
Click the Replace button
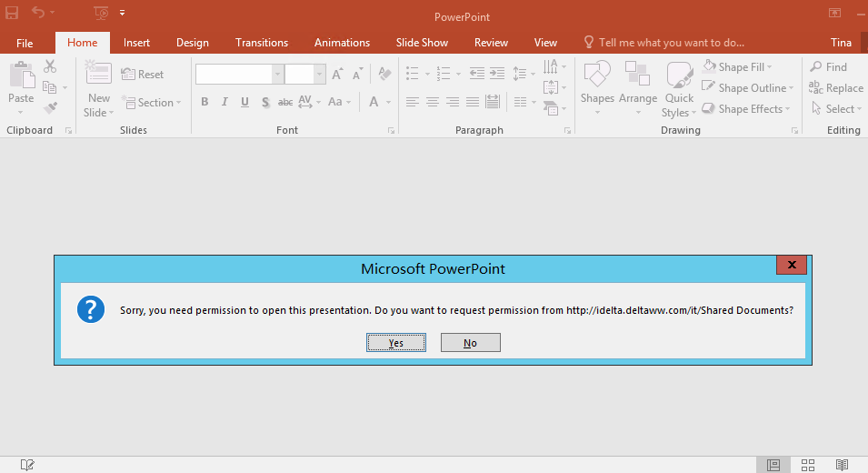[836, 88]
